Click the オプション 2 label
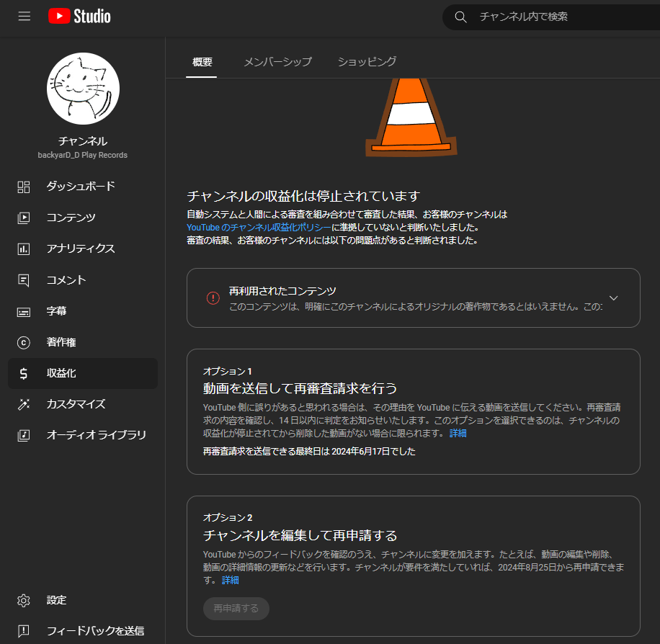 (x=228, y=517)
